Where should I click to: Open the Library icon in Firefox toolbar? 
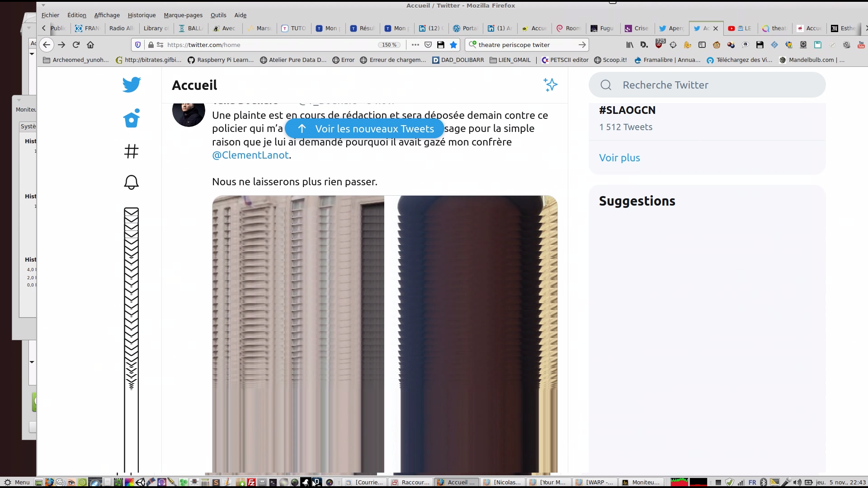629,45
